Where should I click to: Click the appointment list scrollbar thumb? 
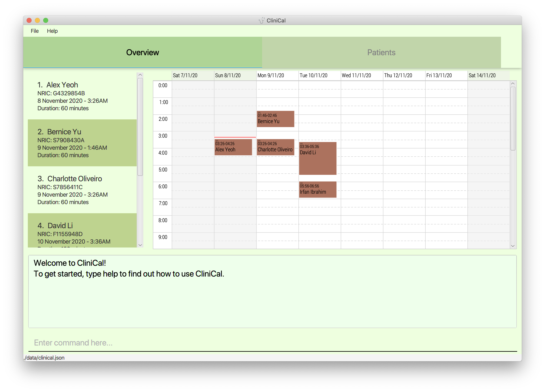click(x=140, y=127)
